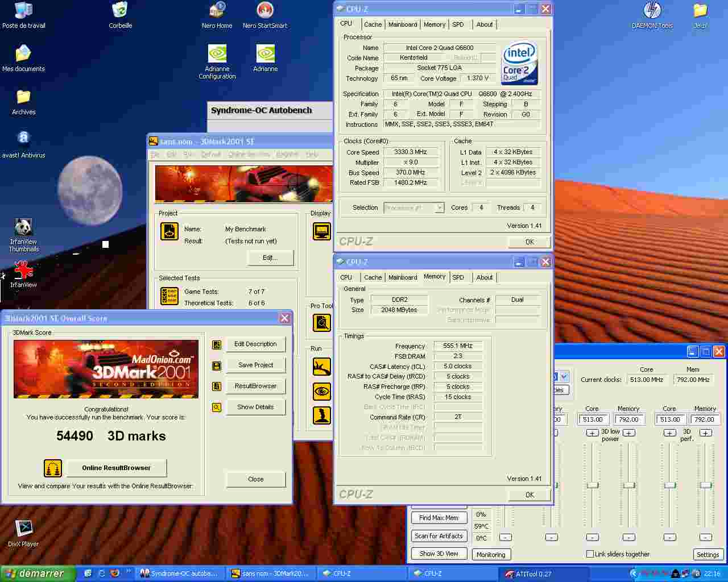The image size is (728, 582).
Task: Click the icon next to Online ResultBrowser button
Action: point(53,468)
